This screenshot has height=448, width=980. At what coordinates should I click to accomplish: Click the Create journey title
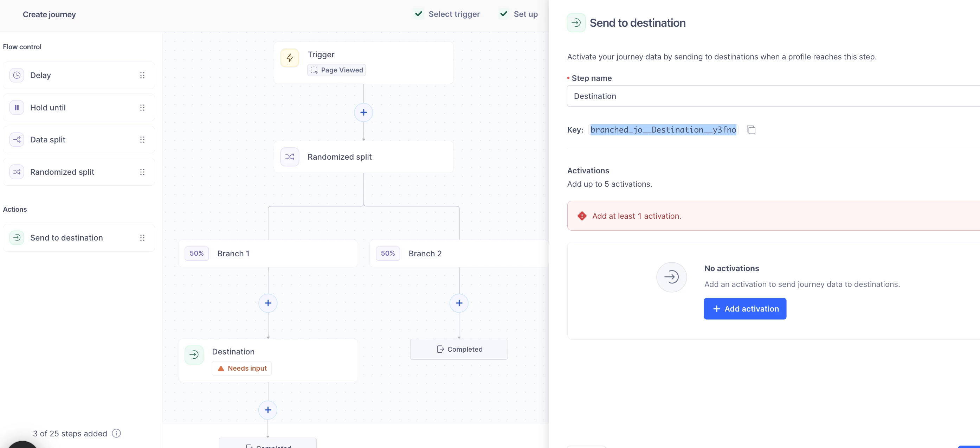pyautogui.click(x=49, y=14)
